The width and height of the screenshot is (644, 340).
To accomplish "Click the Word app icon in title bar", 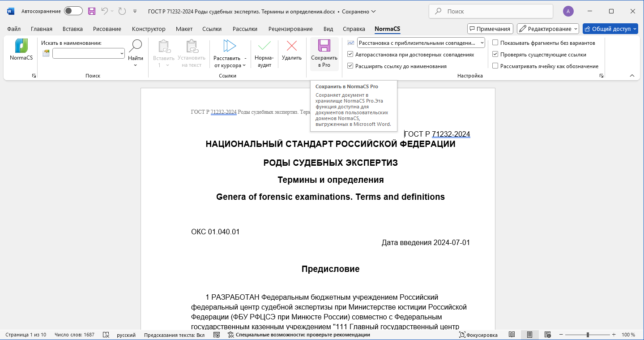I will (x=10, y=11).
